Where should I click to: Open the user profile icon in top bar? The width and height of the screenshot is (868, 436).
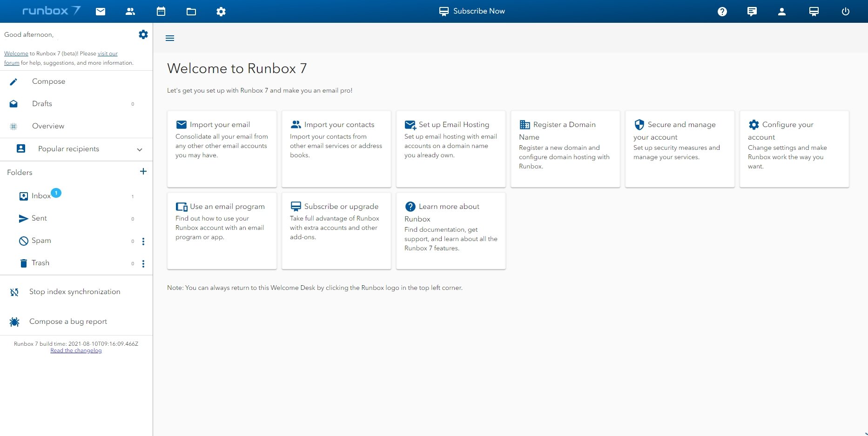click(782, 12)
